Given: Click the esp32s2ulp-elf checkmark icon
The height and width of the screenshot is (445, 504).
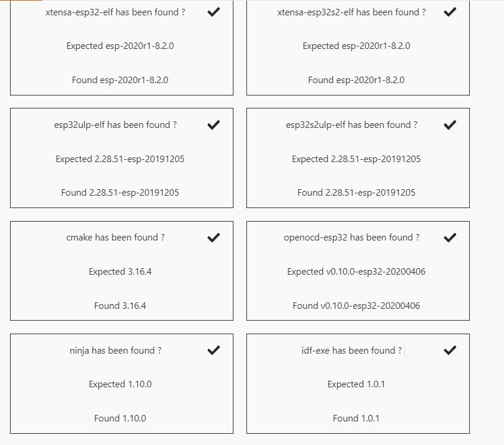Looking at the screenshot, I should click(x=450, y=124).
